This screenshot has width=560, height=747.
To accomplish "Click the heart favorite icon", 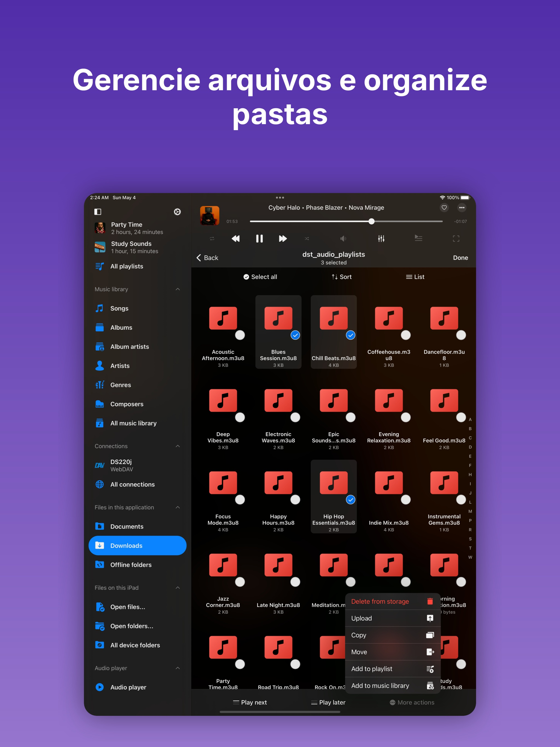I will [x=444, y=208].
